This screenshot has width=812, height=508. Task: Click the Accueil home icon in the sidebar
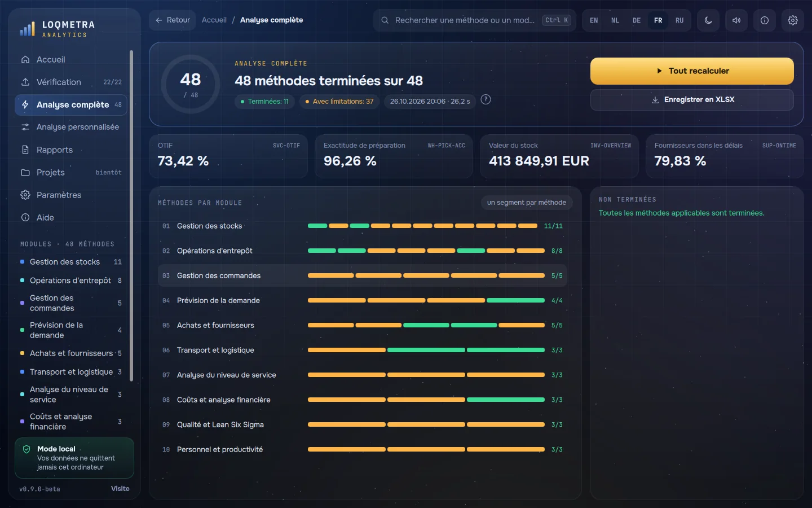[25, 59]
